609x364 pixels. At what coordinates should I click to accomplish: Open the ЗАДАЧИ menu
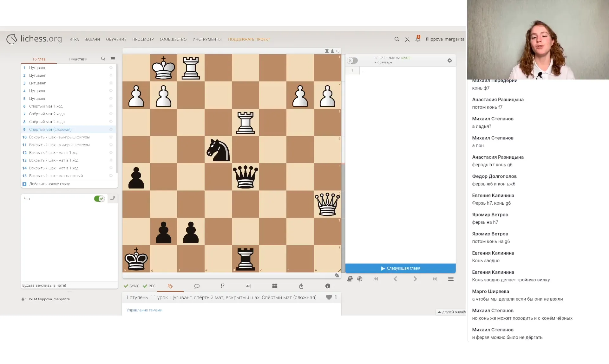click(92, 39)
